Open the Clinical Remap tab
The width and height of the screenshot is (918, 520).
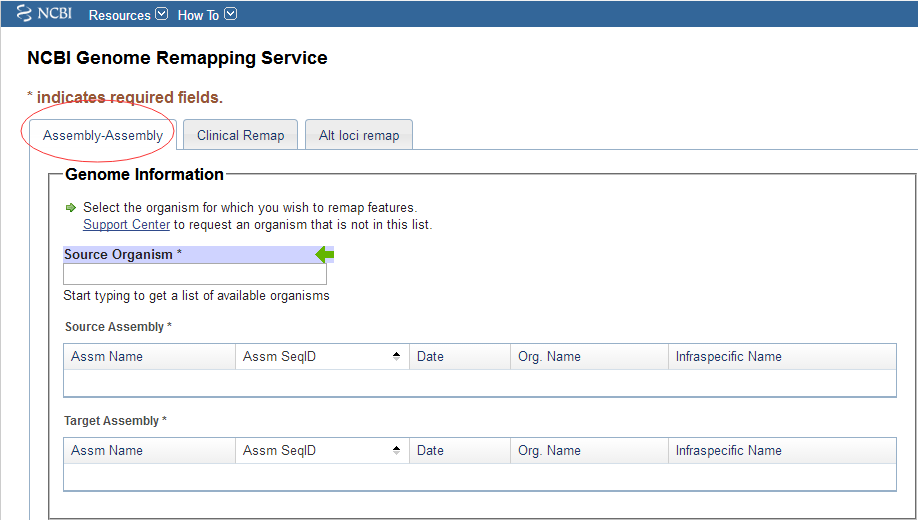pyautogui.click(x=240, y=136)
